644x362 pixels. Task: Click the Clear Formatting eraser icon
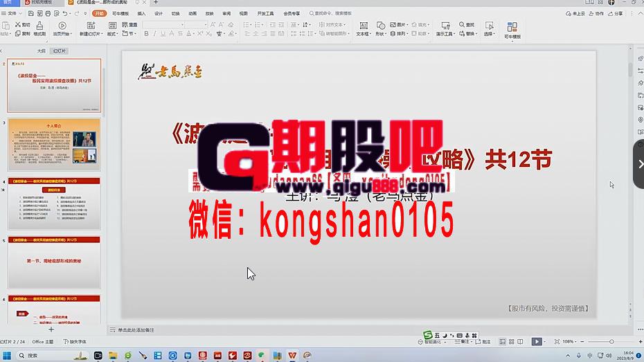[x=231, y=25]
